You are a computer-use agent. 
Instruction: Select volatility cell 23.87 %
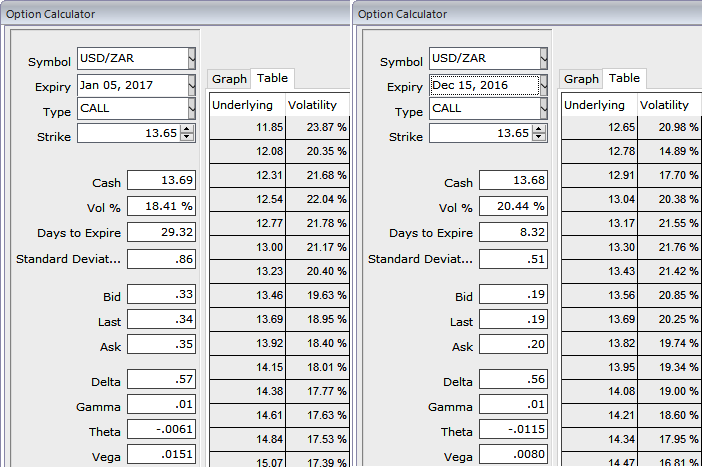click(x=317, y=128)
